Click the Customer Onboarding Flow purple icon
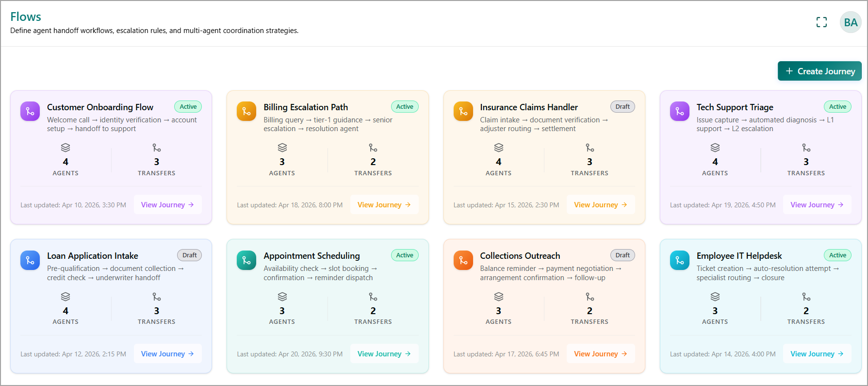Image resolution: width=868 pixels, height=386 pixels. point(30,111)
